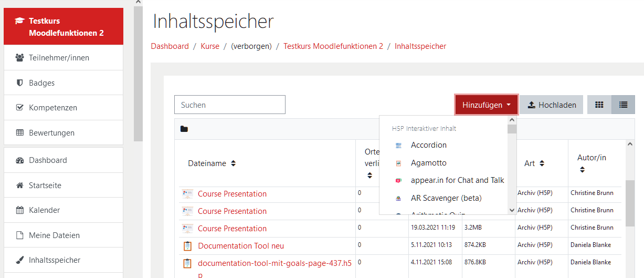This screenshot has width=644, height=278.
Task: Click the dropdown menu scrollbar down arrow
Action: pyautogui.click(x=512, y=210)
